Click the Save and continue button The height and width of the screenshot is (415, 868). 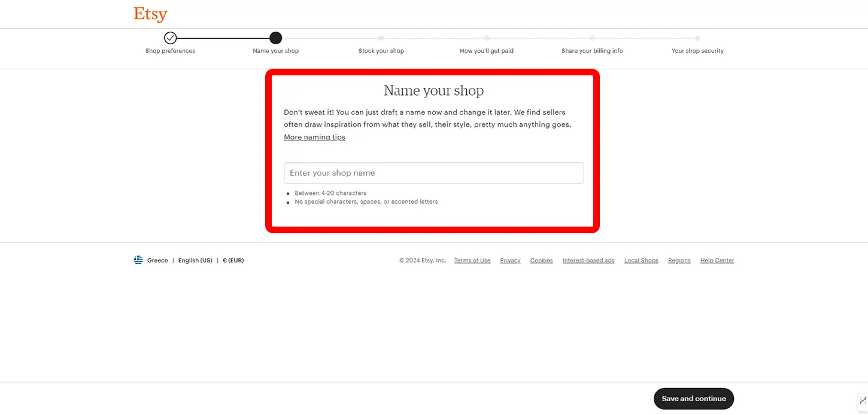coord(694,399)
